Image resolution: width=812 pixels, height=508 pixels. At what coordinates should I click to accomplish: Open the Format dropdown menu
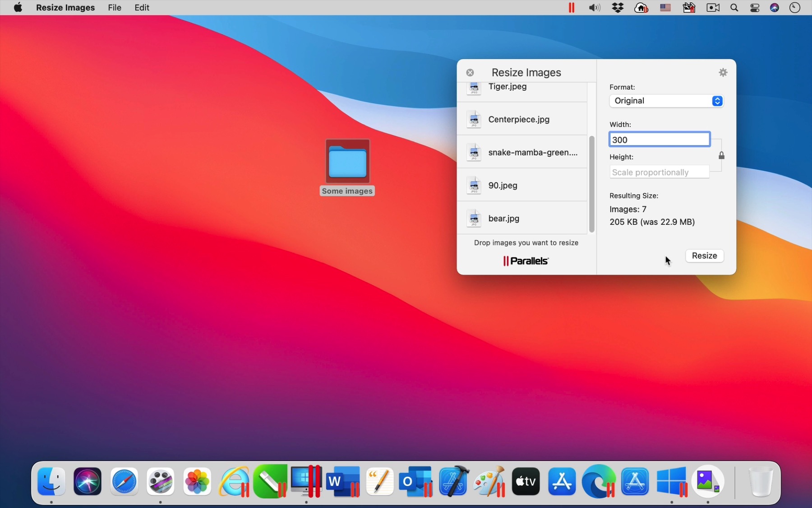(666, 101)
